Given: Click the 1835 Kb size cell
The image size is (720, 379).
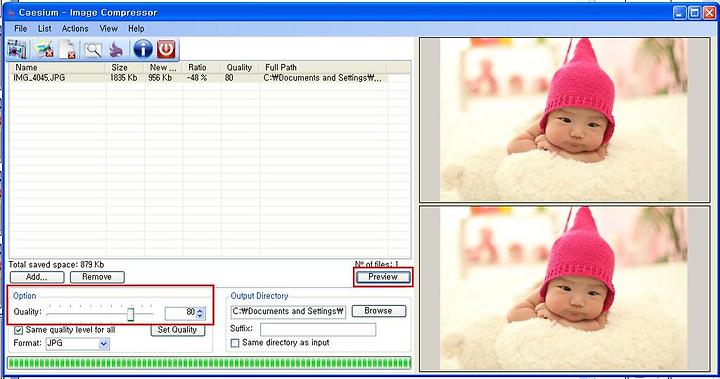Looking at the screenshot, I should pyautogui.click(x=124, y=78).
